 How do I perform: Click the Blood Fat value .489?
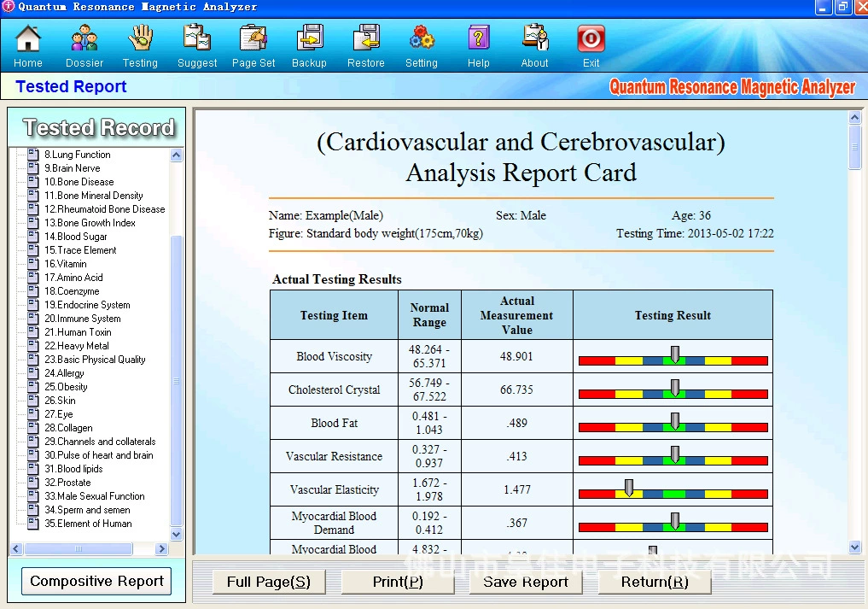[x=516, y=423]
